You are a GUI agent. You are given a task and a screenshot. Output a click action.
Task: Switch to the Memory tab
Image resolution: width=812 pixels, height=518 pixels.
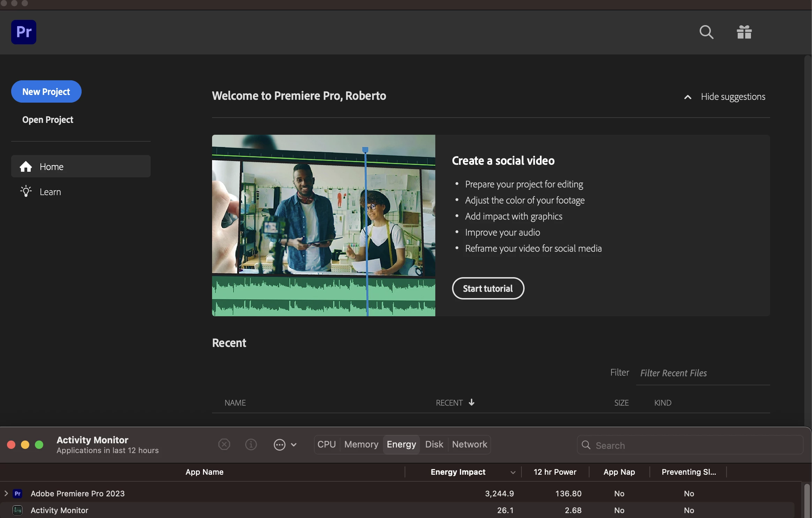(361, 444)
